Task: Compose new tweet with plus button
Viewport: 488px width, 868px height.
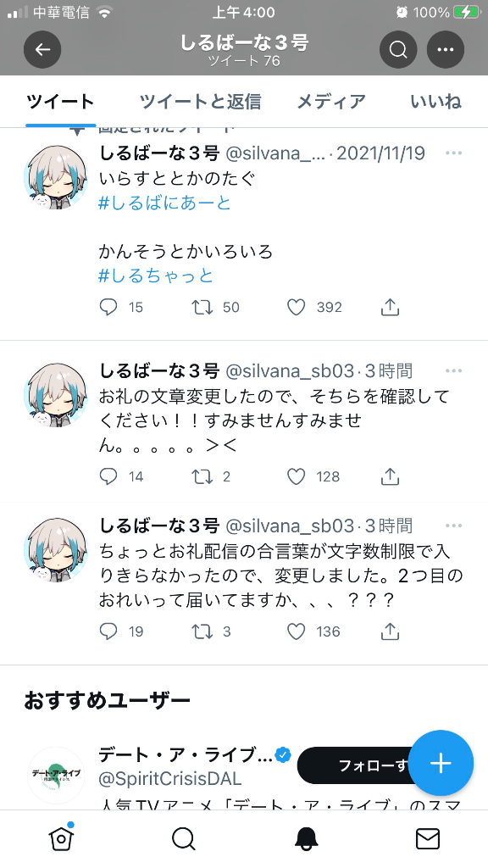Action: (x=441, y=763)
